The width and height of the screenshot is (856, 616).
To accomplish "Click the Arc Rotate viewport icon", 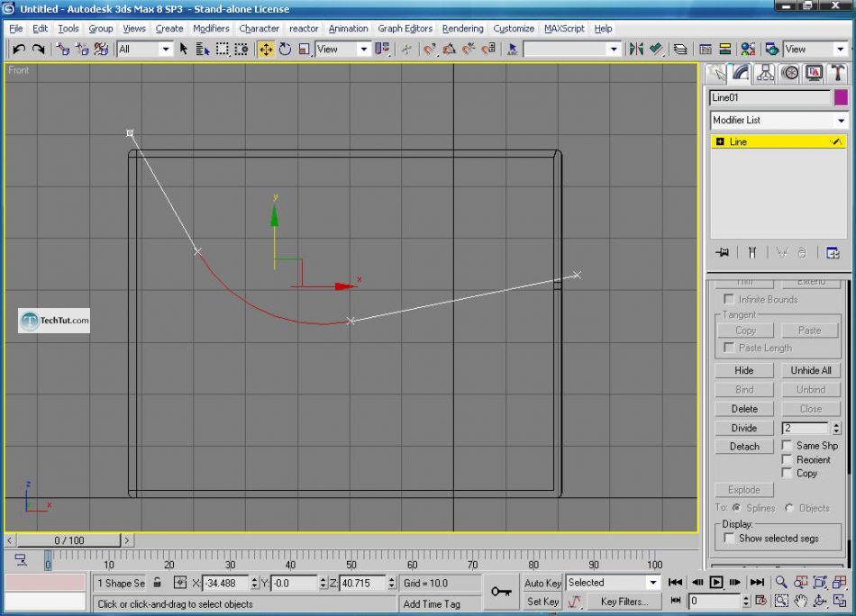I will point(819,601).
